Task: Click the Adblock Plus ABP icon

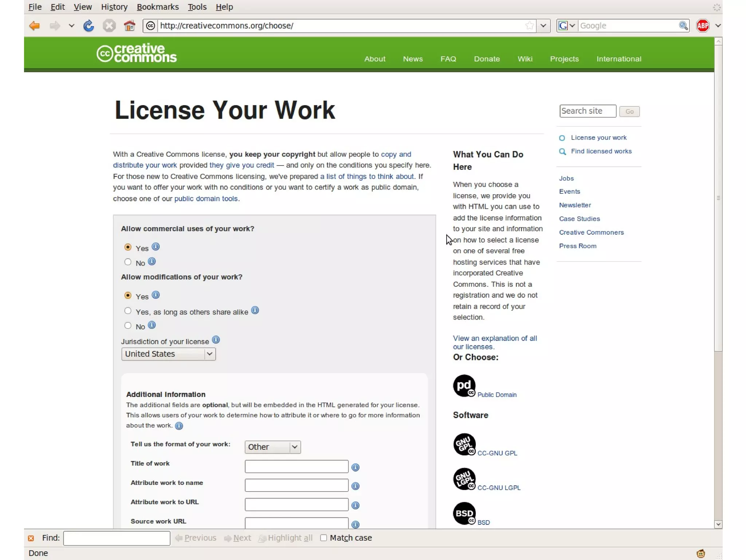Action: pyautogui.click(x=702, y=26)
